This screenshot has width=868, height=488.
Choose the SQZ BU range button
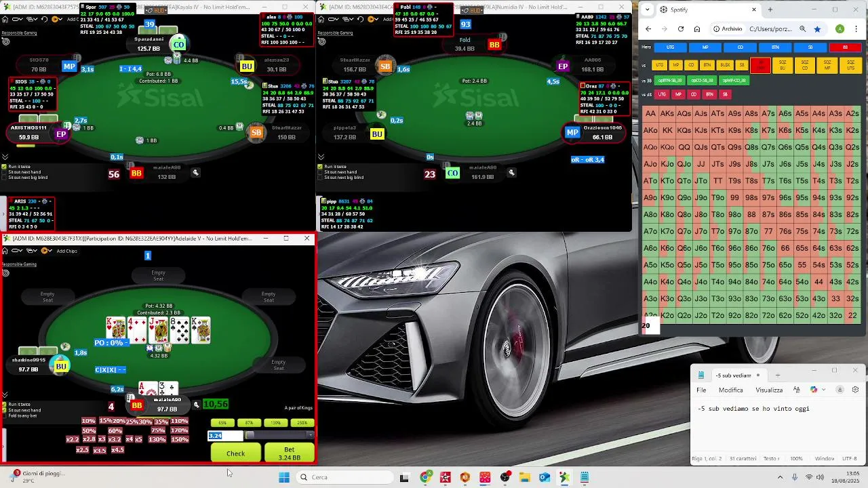tap(782, 65)
